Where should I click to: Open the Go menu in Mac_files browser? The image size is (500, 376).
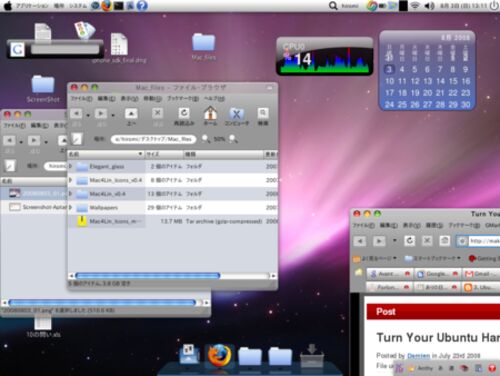coord(152,99)
